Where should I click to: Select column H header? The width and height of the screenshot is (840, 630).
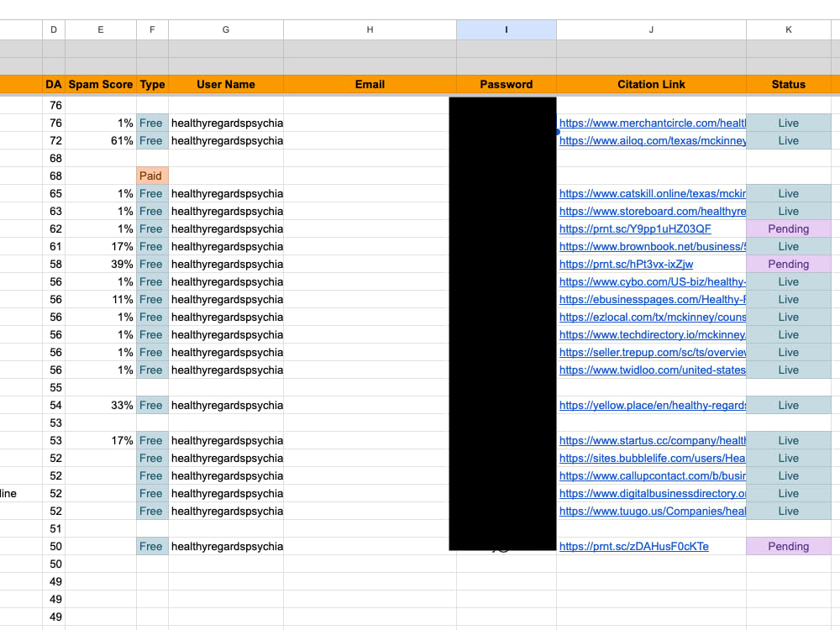(x=370, y=29)
